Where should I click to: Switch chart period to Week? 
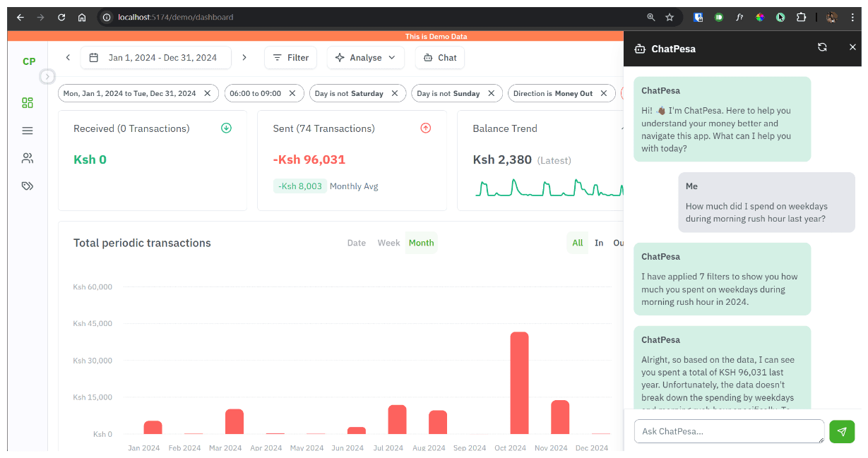point(389,243)
